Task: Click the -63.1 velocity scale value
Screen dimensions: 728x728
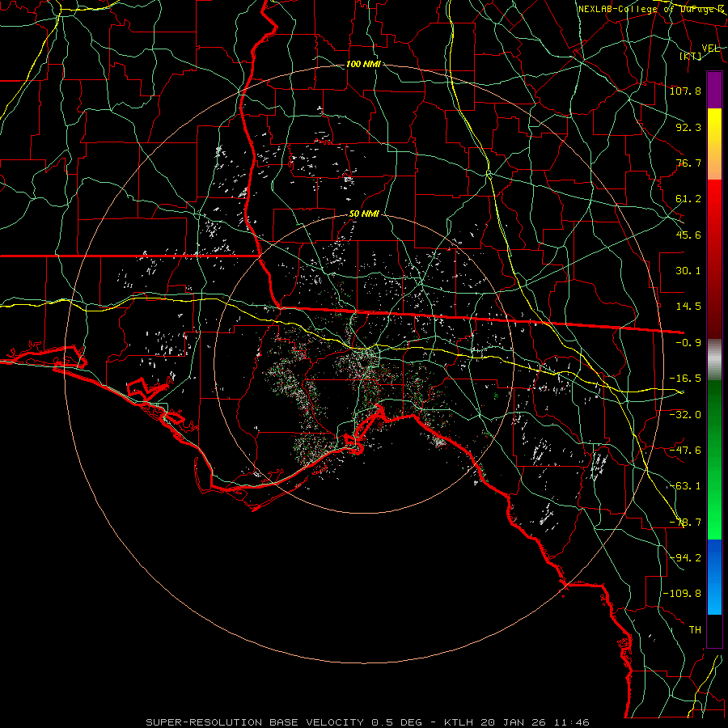Action: point(685,486)
